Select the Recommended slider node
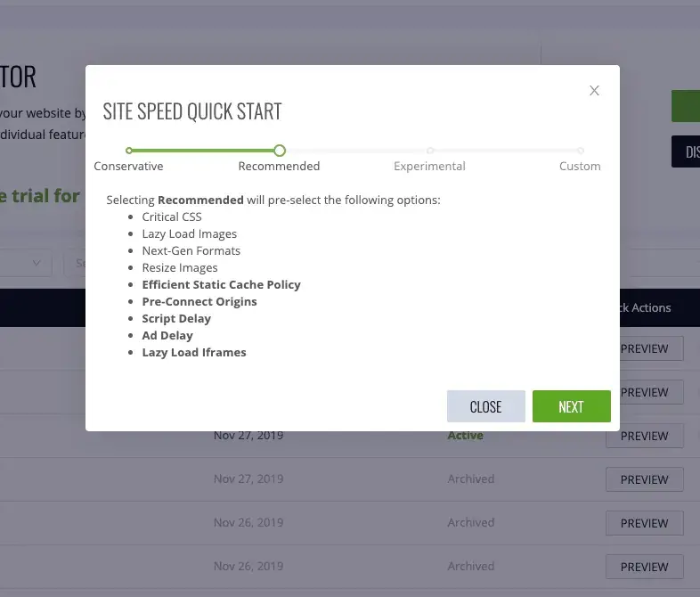700x597 pixels. coord(280,151)
